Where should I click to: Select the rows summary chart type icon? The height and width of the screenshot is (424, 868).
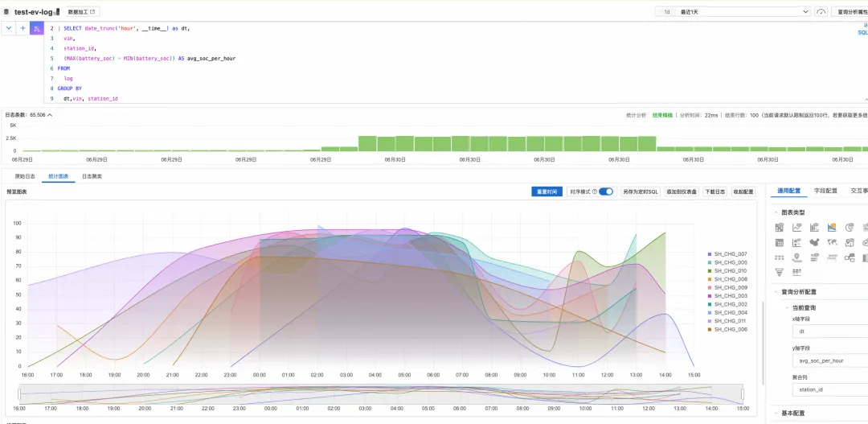click(x=796, y=272)
